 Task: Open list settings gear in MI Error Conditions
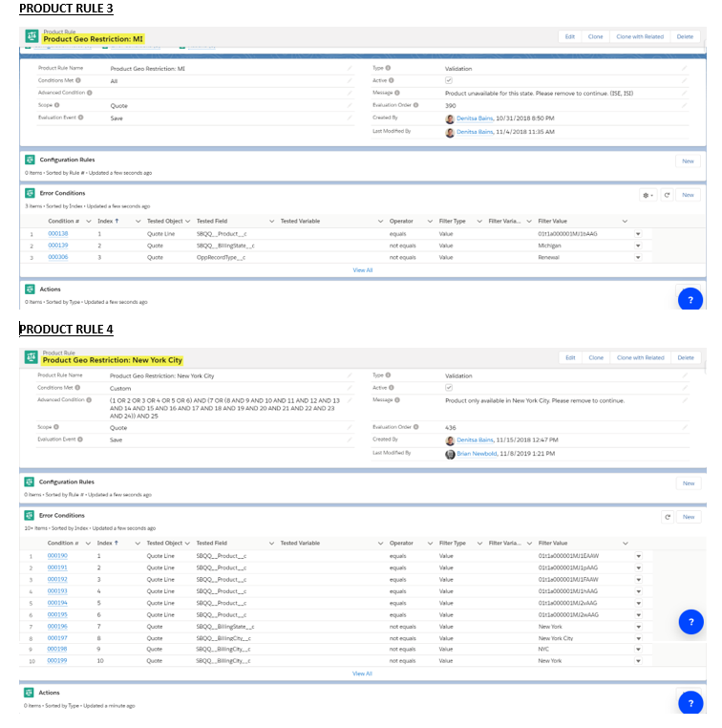coord(648,195)
